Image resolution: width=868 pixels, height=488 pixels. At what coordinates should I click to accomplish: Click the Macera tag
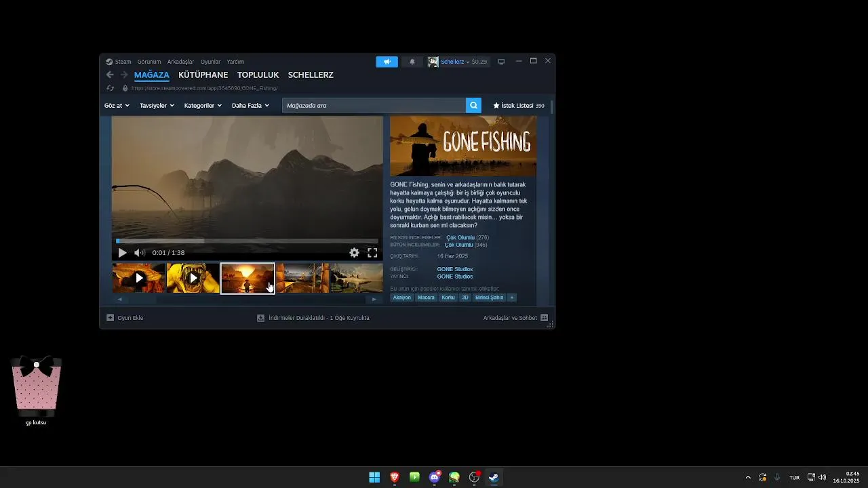pyautogui.click(x=426, y=298)
